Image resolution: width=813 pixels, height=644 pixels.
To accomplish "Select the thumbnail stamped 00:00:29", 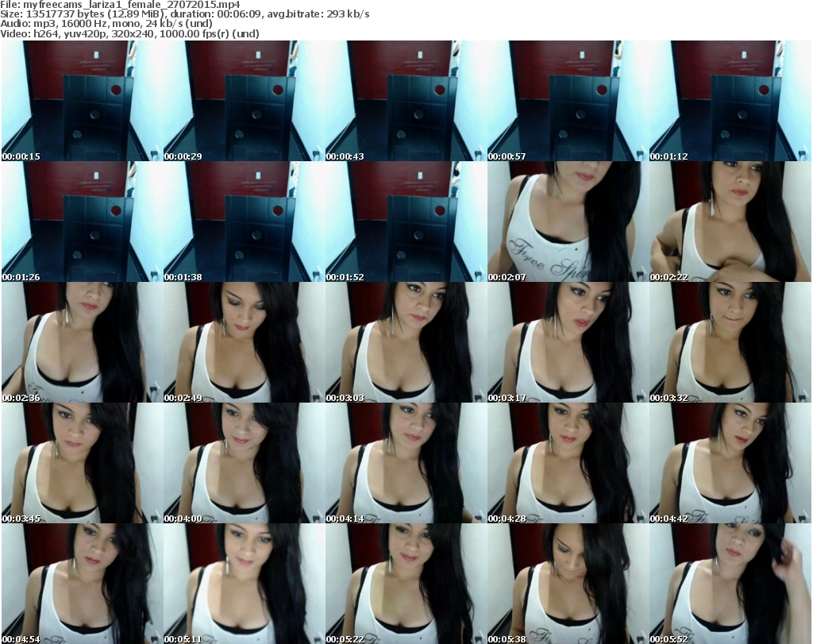I will tap(245, 101).
